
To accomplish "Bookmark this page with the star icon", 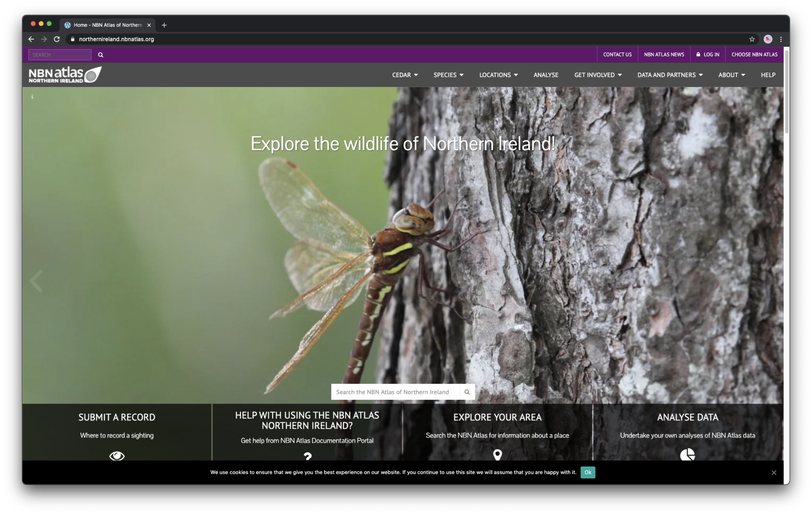I will 752,39.
